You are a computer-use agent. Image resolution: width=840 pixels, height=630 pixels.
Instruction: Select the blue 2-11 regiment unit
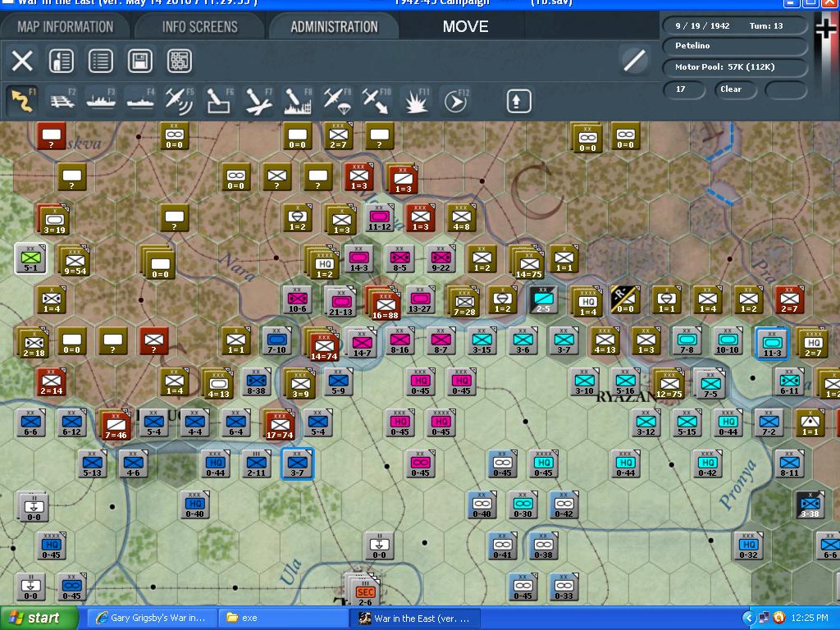coord(256,464)
